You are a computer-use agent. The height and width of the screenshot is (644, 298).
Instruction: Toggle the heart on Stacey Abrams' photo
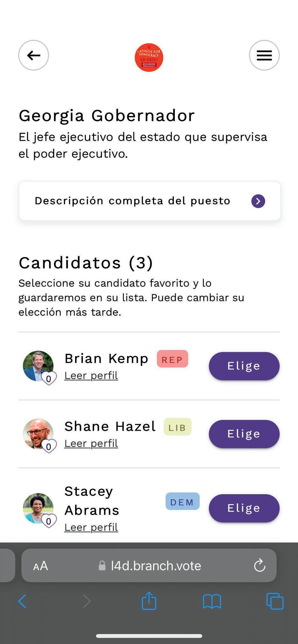coord(49,521)
